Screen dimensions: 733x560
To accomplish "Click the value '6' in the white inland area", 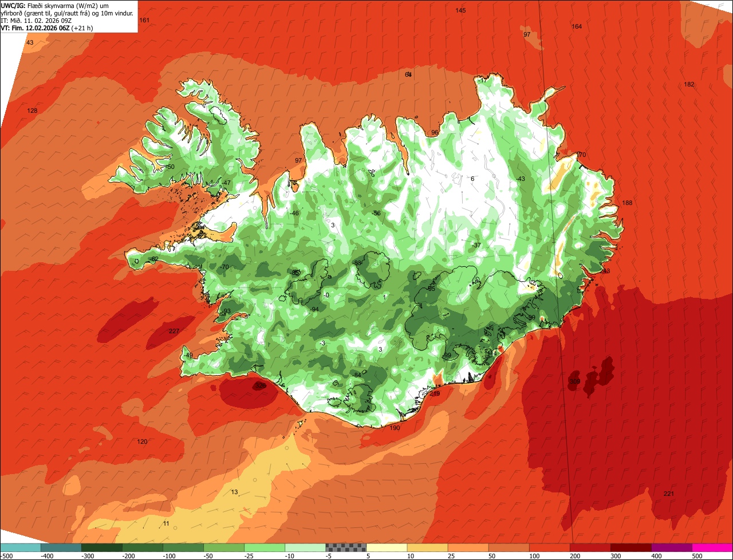I will click(x=472, y=179).
